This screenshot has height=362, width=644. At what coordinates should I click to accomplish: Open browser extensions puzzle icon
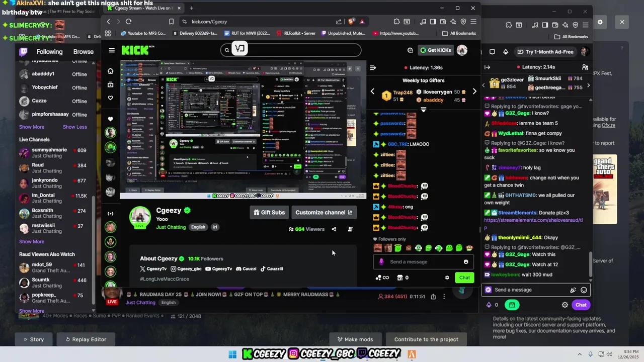point(397,22)
